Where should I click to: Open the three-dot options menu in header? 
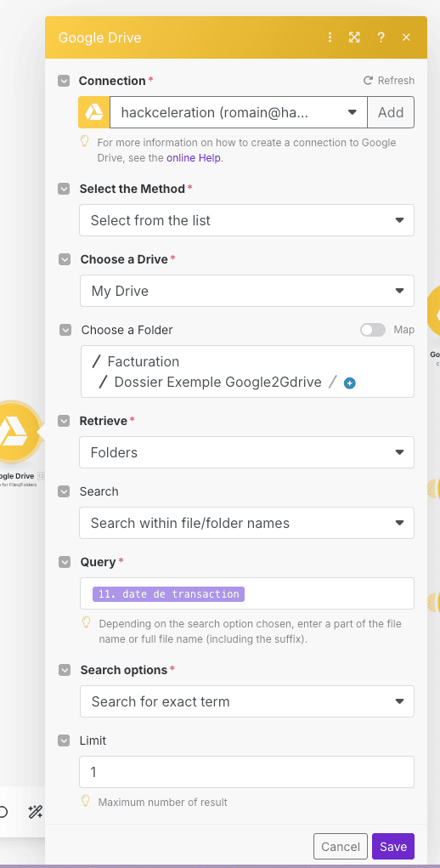(x=330, y=37)
